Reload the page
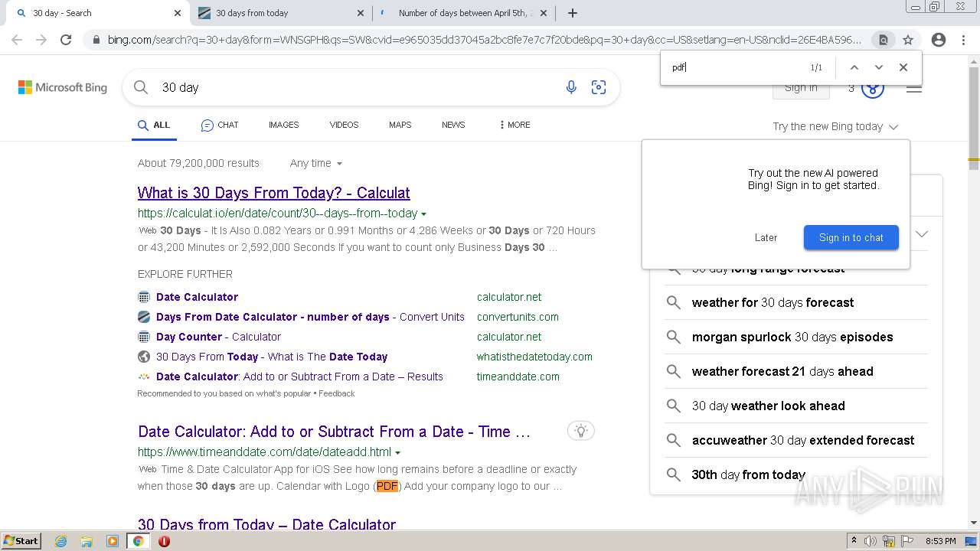This screenshot has width=980, height=551. pos(66,40)
